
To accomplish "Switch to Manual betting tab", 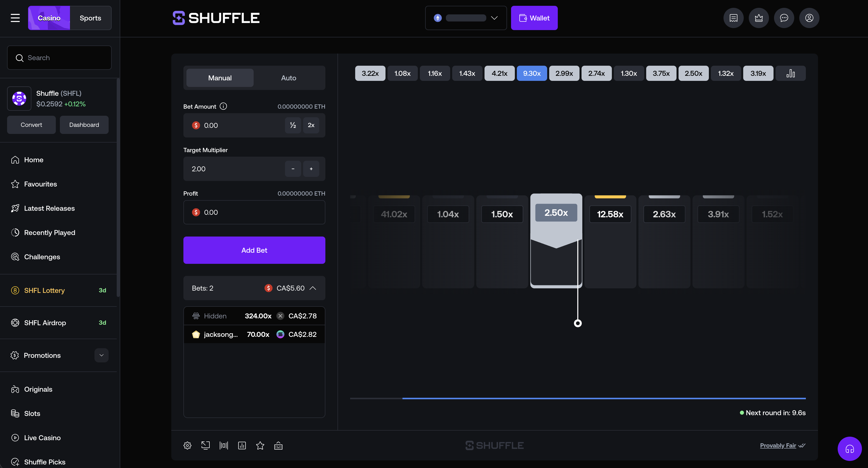I will click(220, 78).
